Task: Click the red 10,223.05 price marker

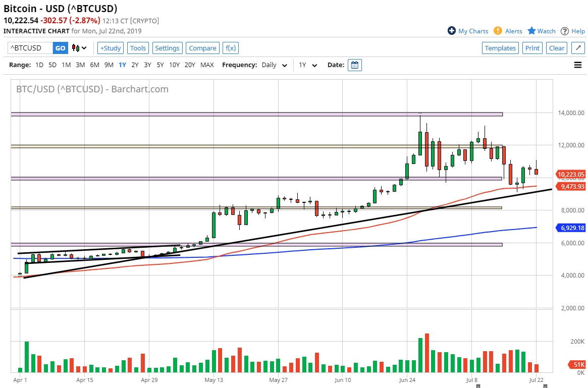Action: click(x=570, y=174)
